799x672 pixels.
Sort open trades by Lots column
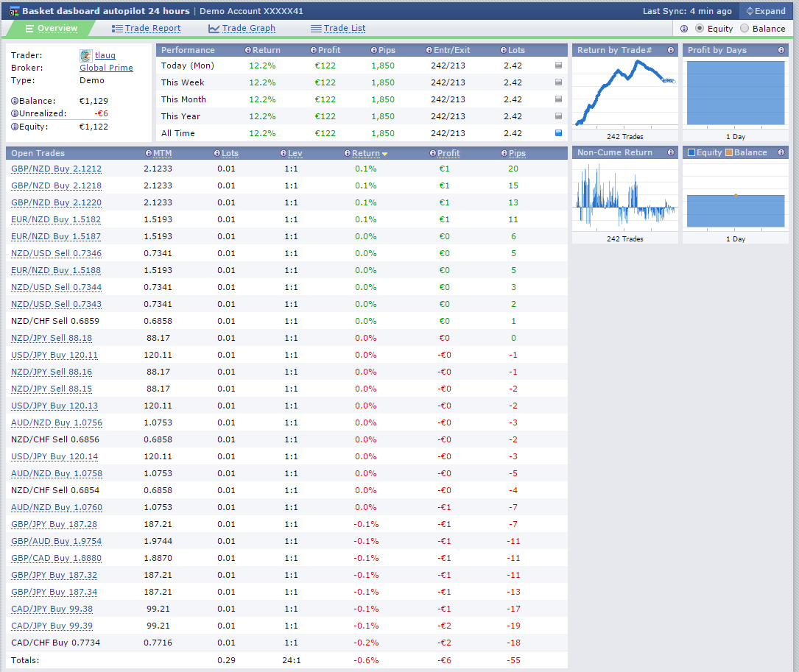230,153
